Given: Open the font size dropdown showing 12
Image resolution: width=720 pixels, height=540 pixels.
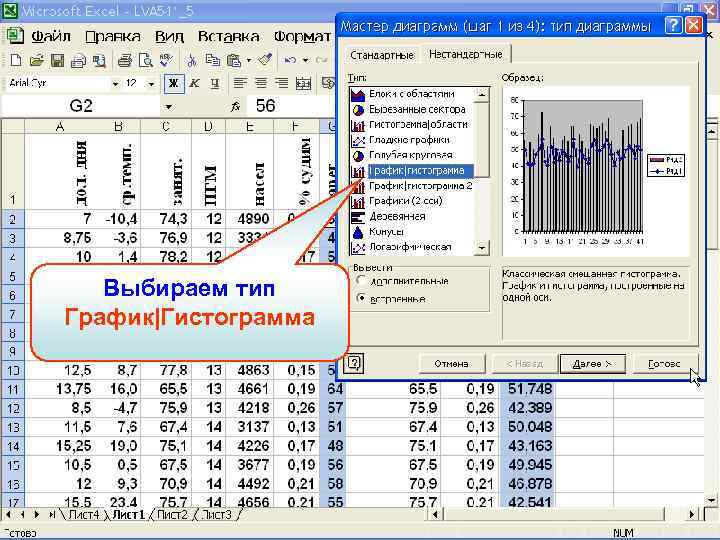Looking at the screenshot, I should coord(151,84).
